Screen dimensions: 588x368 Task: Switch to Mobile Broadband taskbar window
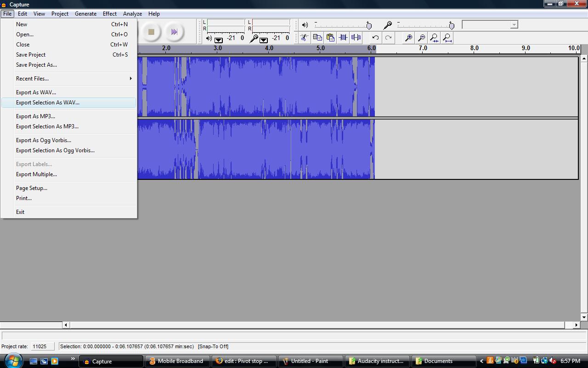[x=177, y=361]
